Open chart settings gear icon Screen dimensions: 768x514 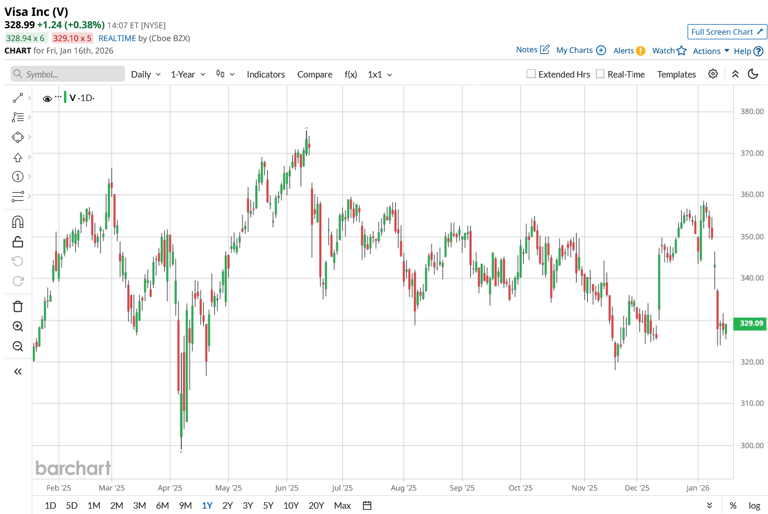[713, 74]
